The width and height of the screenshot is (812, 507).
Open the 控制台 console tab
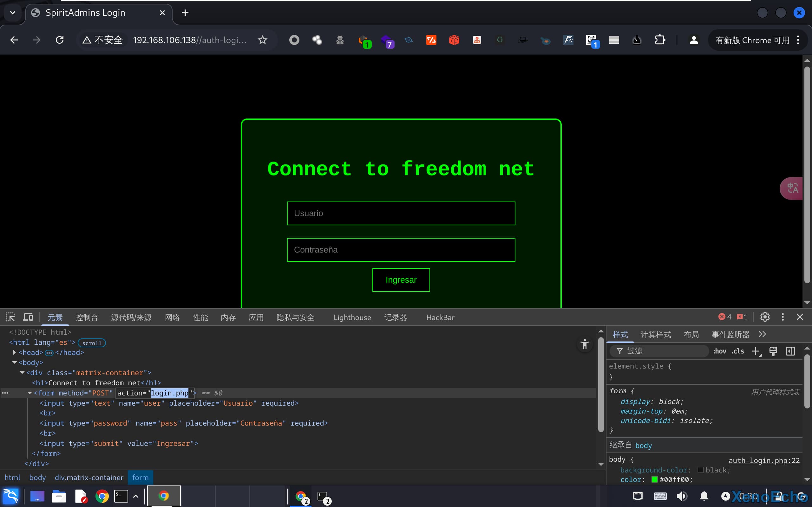(x=87, y=318)
